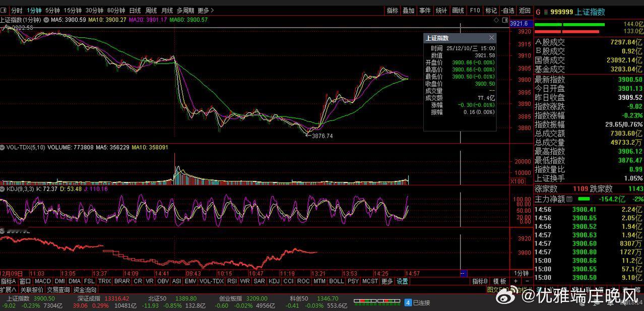Click the small square icon beside the diamond
The width and height of the screenshot is (644, 311).
click(504, 20)
